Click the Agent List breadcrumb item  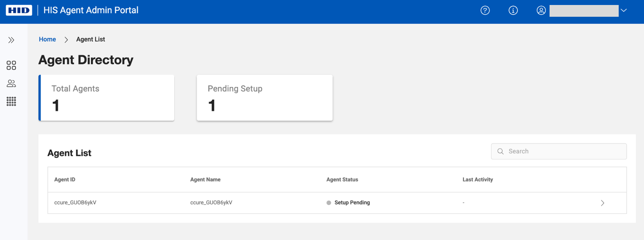(x=91, y=39)
